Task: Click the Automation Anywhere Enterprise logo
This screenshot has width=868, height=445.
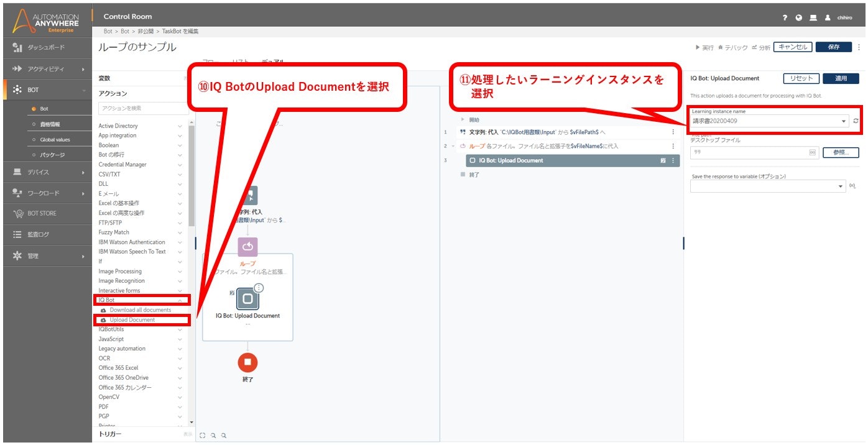Action: tap(47, 21)
